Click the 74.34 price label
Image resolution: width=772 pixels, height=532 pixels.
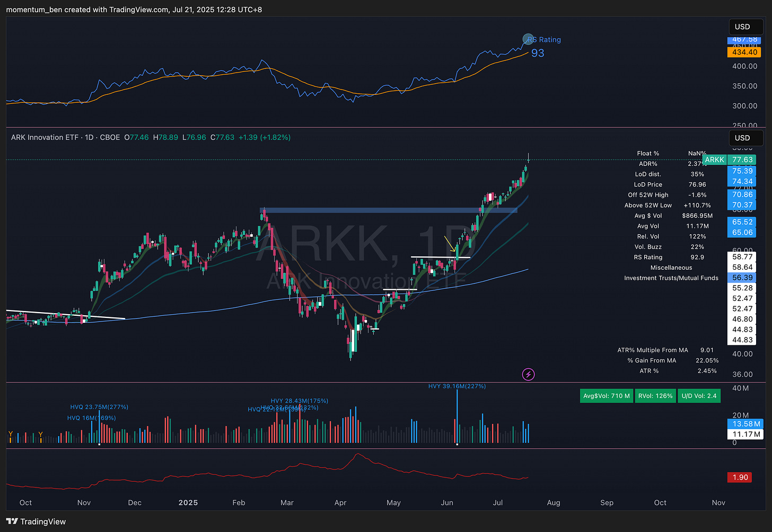click(x=742, y=181)
